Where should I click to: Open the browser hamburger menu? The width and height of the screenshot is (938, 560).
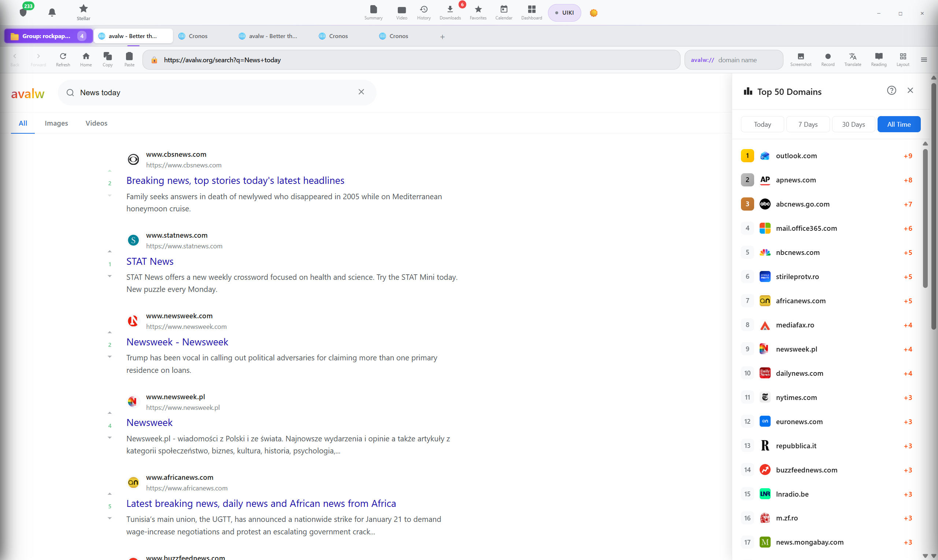point(924,59)
